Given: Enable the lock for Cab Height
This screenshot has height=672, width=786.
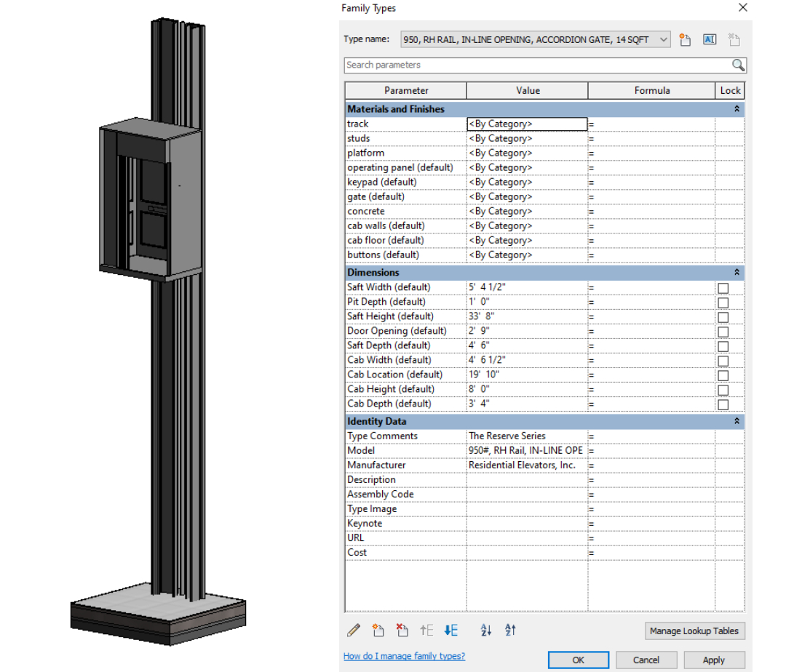Looking at the screenshot, I should pyautogui.click(x=723, y=390).
